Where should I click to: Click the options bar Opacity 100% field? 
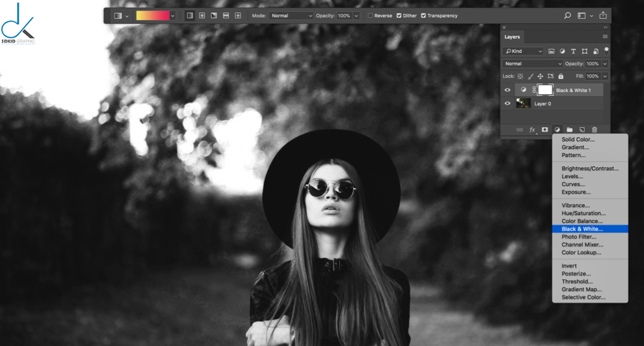coord(344,16)
